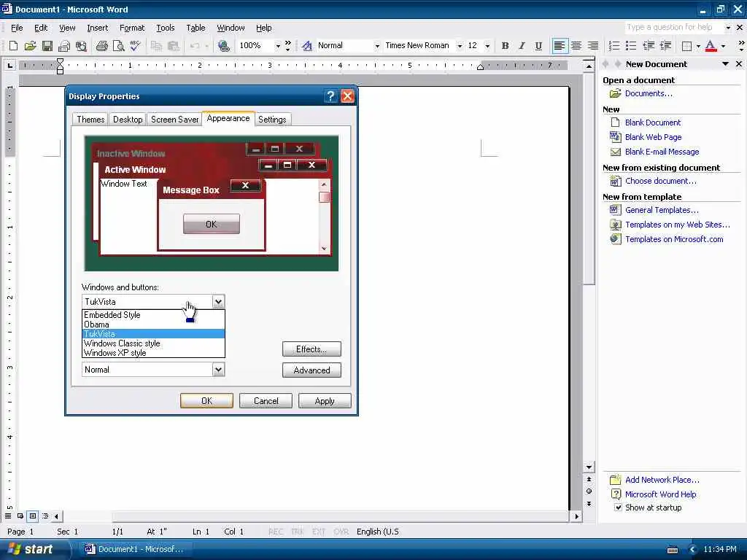
Task: Open the Style Normal dropdown
Action: pos(377,46)
